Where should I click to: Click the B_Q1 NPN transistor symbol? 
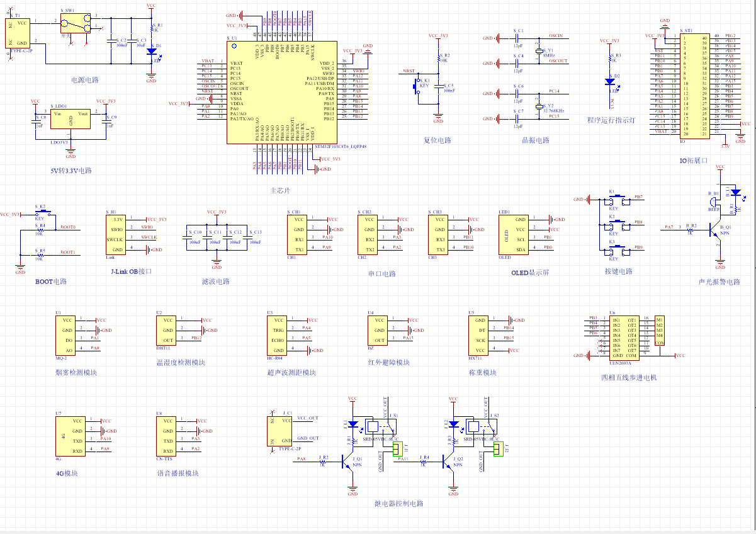pyautogui.click(x=716, y=230)
